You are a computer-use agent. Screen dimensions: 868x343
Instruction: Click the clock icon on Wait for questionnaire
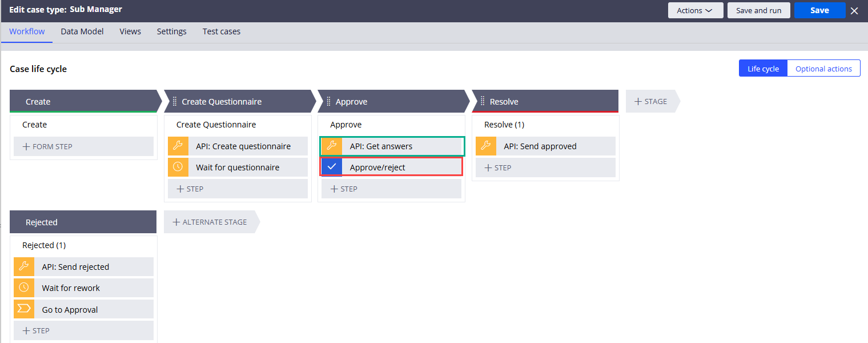pyautogui.click(x=178, y=167)
